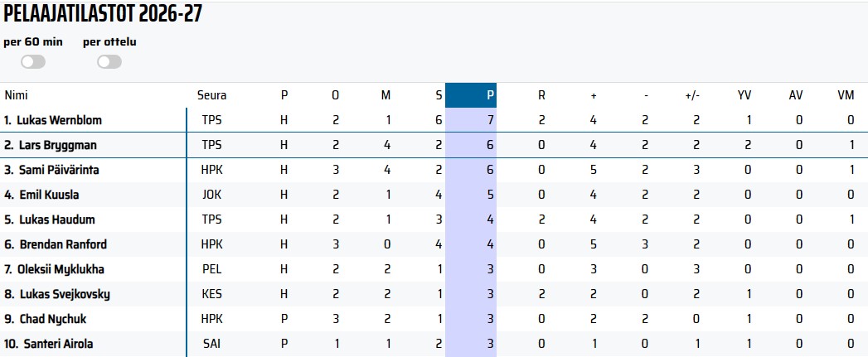
Task: Open Santeri Airola player page
Action: click(x=58, y=344)
